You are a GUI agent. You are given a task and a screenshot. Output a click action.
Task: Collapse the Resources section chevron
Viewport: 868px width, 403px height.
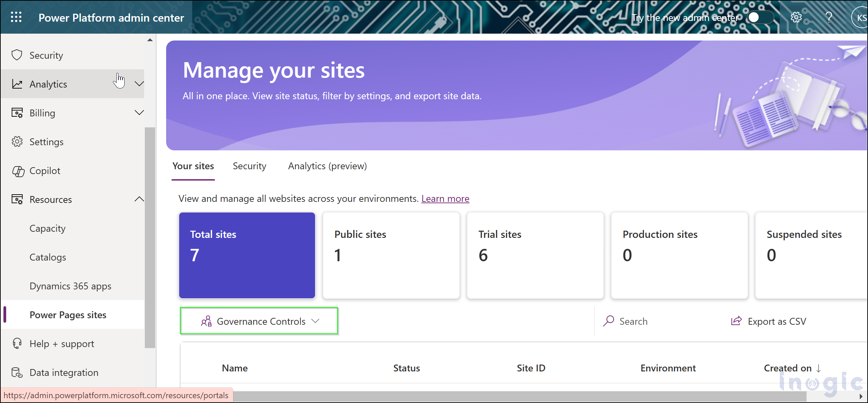139,199
